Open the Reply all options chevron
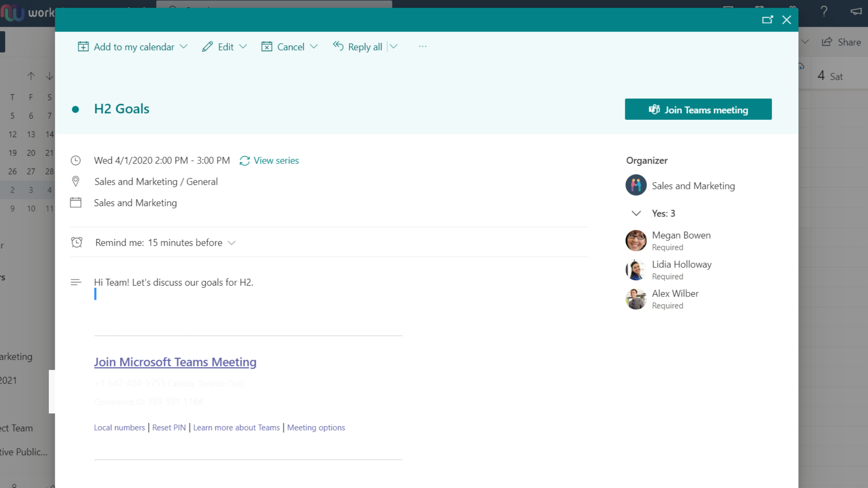 [x=394, y=47]
